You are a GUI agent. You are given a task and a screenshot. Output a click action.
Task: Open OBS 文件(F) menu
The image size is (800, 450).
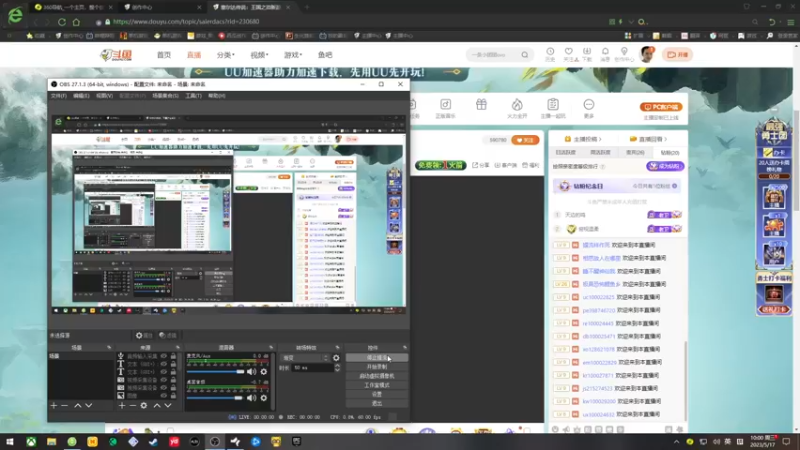59,96
